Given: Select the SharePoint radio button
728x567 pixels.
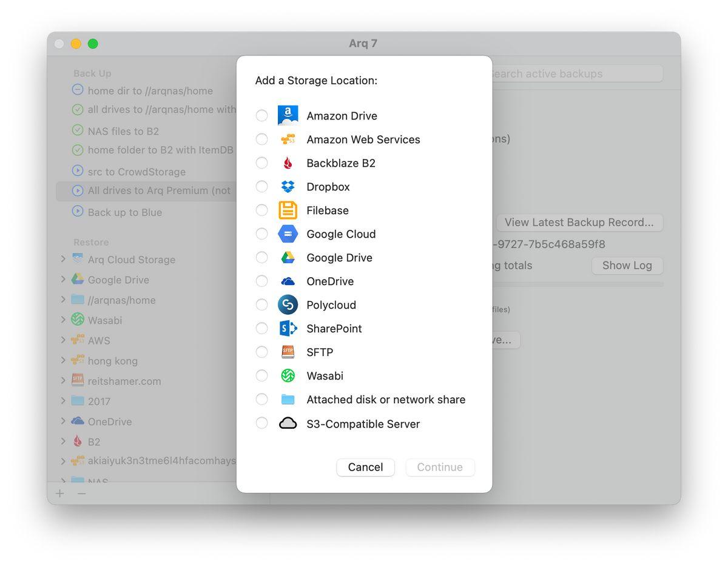Looking at the screenshot, I should coord(261,328).
